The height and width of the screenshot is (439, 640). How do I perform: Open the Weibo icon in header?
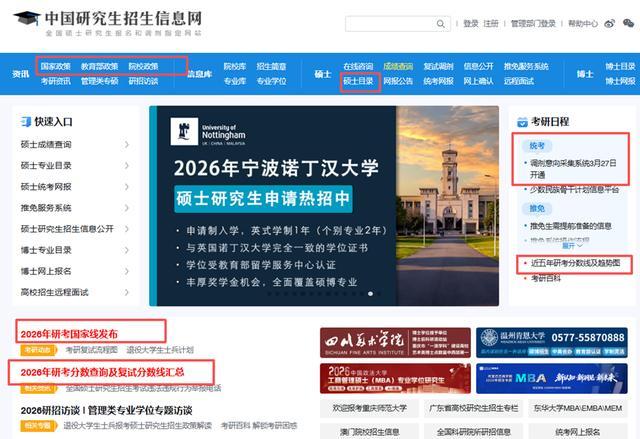click(610, 23)
